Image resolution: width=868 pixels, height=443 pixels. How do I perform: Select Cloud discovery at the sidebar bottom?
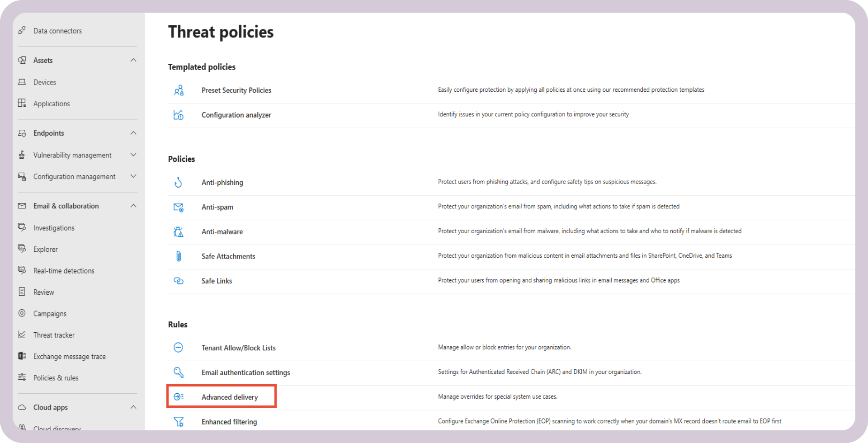[x=57, y=429]
